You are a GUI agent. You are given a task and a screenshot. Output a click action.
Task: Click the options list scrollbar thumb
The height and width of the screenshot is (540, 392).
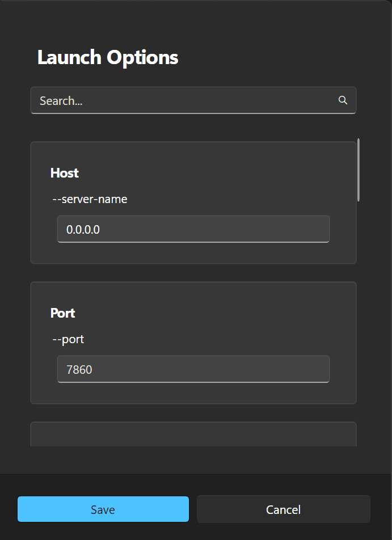click(359, 170)
